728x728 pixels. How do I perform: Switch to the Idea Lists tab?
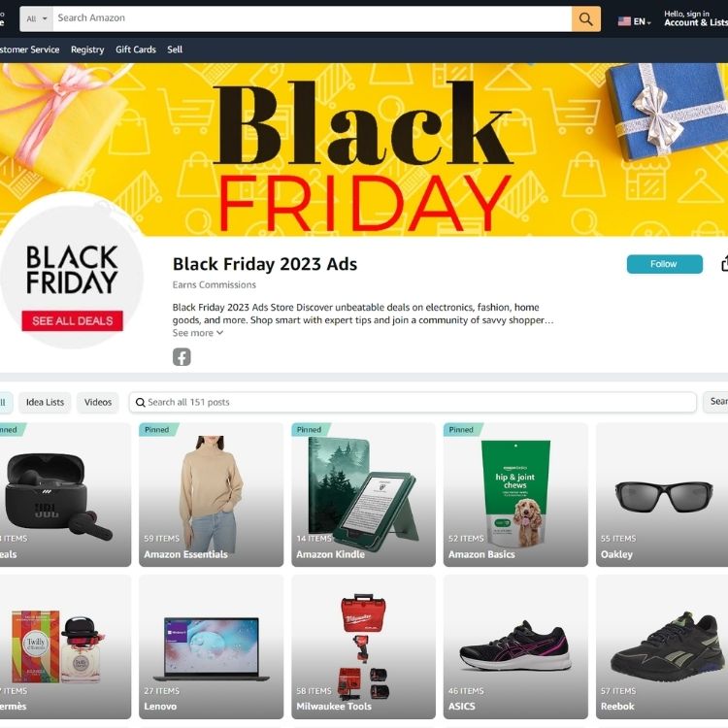pyautogui.click(x=45, y=403)
